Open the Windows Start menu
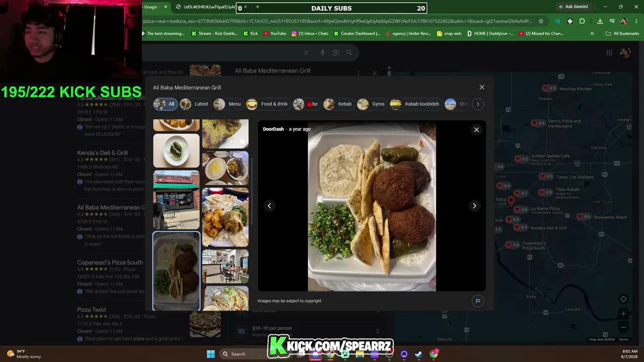This screenshot has height=362, width=644. point(211,354)
